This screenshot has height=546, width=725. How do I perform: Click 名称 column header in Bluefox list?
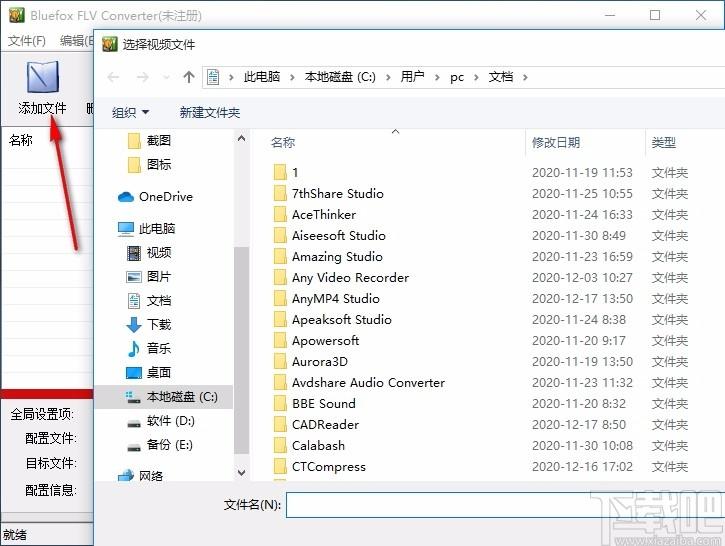point(21,140)
